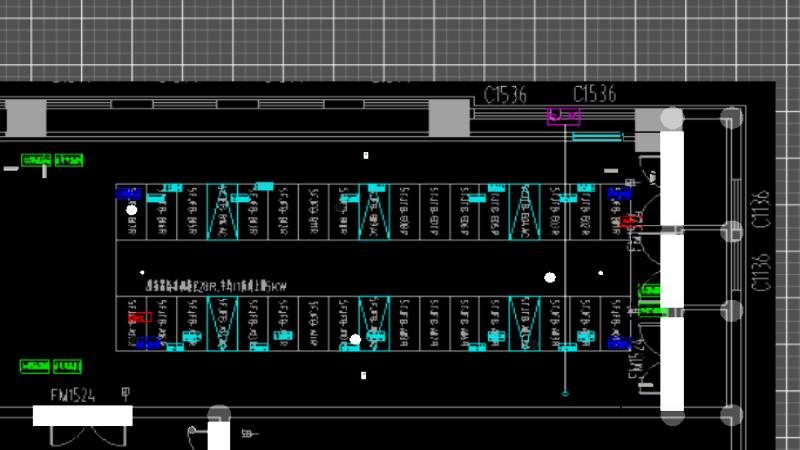This screenshot has width=800, height=450.
Task: Select the cyan horizontal bar near the top right
Action: tap(596, 137)
